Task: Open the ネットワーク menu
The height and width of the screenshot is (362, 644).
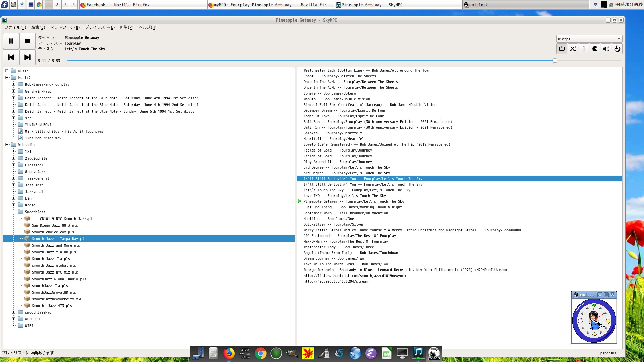Action: click(x=65, y=27)
